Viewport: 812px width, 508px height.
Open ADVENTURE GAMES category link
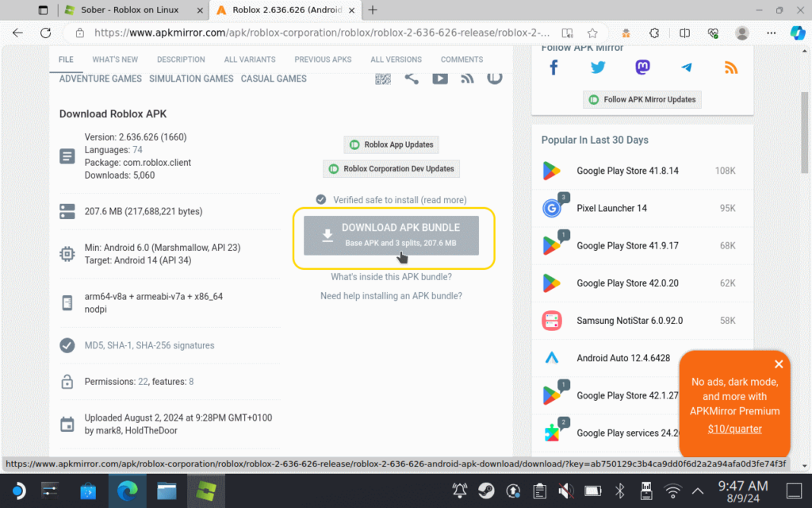point(100,79)
